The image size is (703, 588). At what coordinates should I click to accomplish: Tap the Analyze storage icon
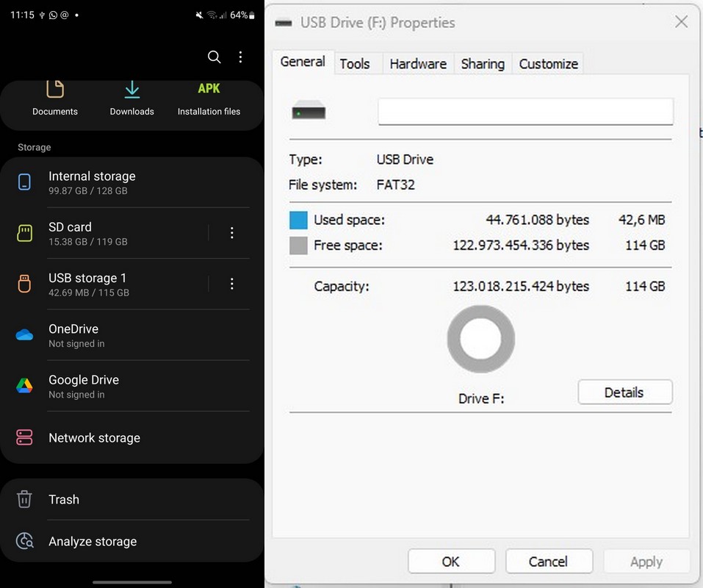click(24, 541)
